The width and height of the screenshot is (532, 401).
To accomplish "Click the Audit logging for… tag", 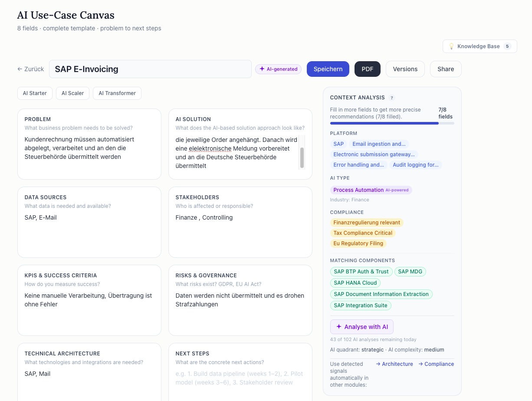I will click(416, 165).
